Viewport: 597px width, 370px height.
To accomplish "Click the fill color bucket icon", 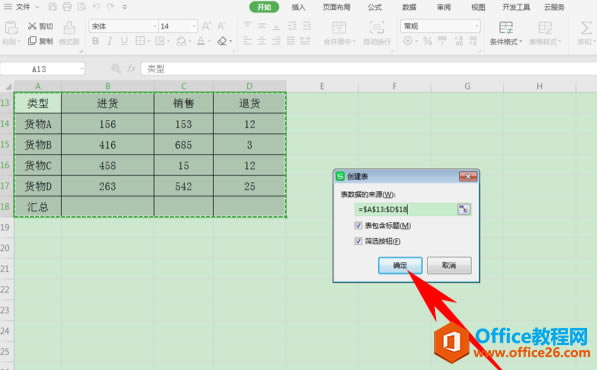I will point(181,41).
